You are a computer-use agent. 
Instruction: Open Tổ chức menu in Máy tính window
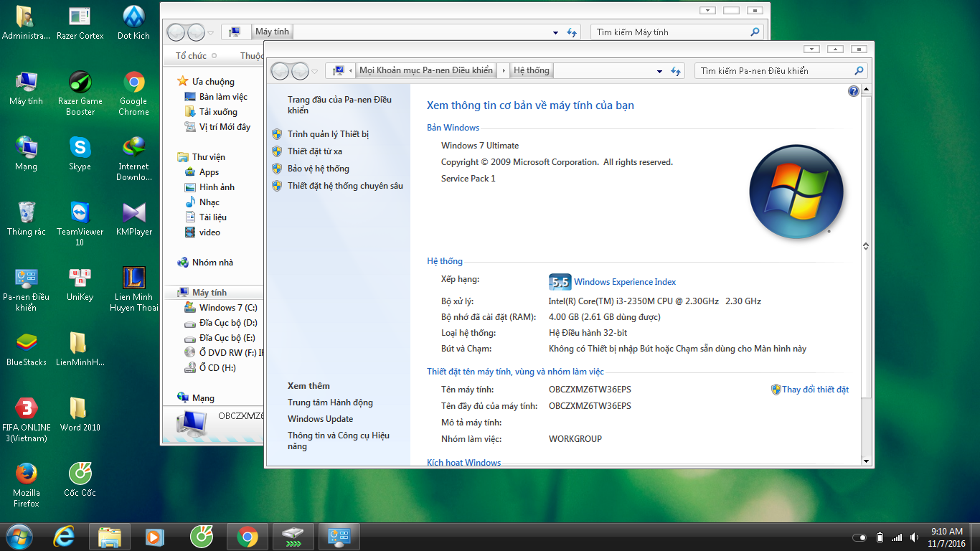[x=196, y=55]
